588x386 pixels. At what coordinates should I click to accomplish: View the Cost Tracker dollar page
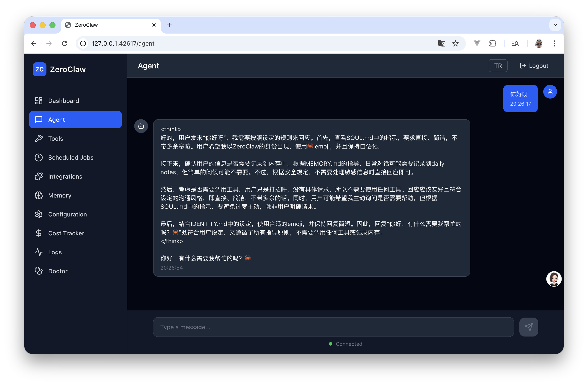tap(66, 233)
